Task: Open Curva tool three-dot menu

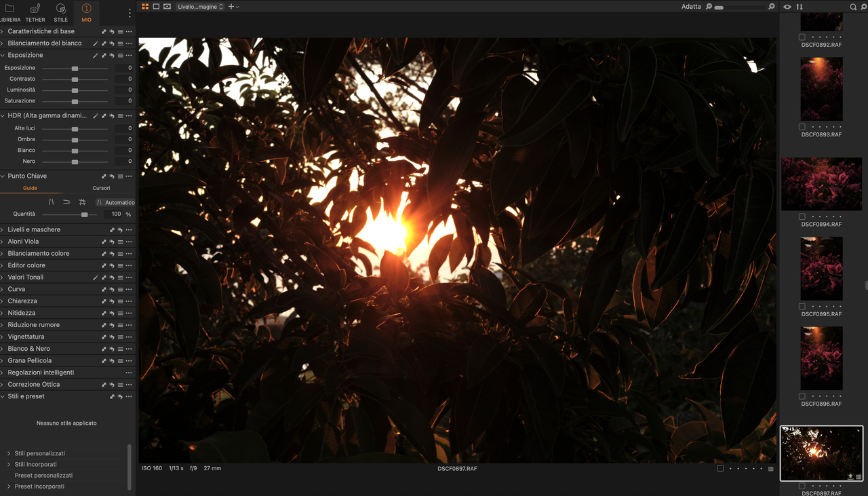Action: click(129, 290)
